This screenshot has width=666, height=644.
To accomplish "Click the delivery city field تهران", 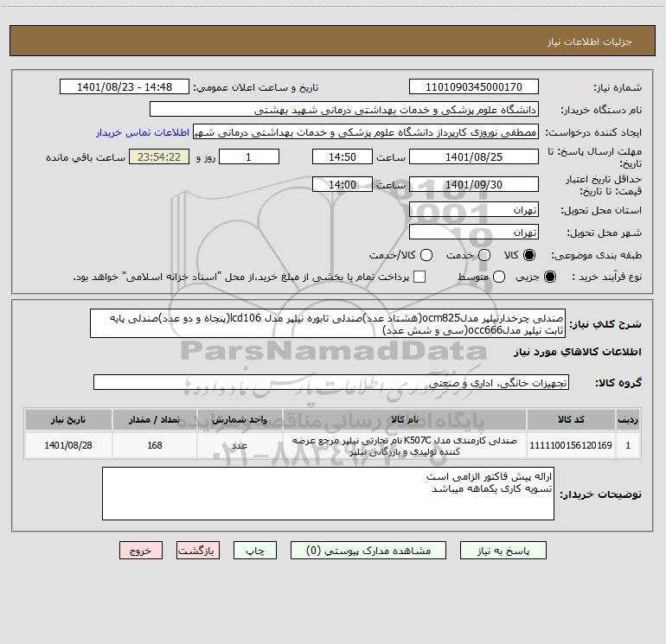I will (474, 233).
